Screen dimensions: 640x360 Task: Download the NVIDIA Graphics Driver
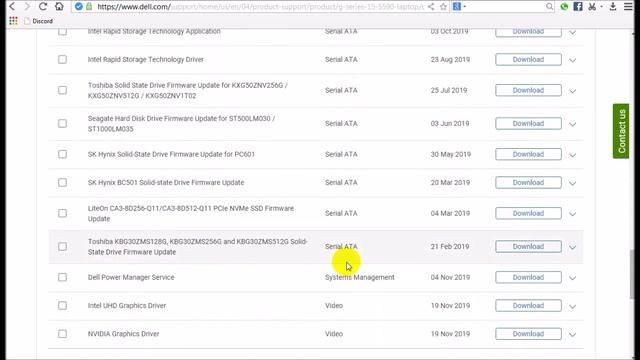[528, 333]
